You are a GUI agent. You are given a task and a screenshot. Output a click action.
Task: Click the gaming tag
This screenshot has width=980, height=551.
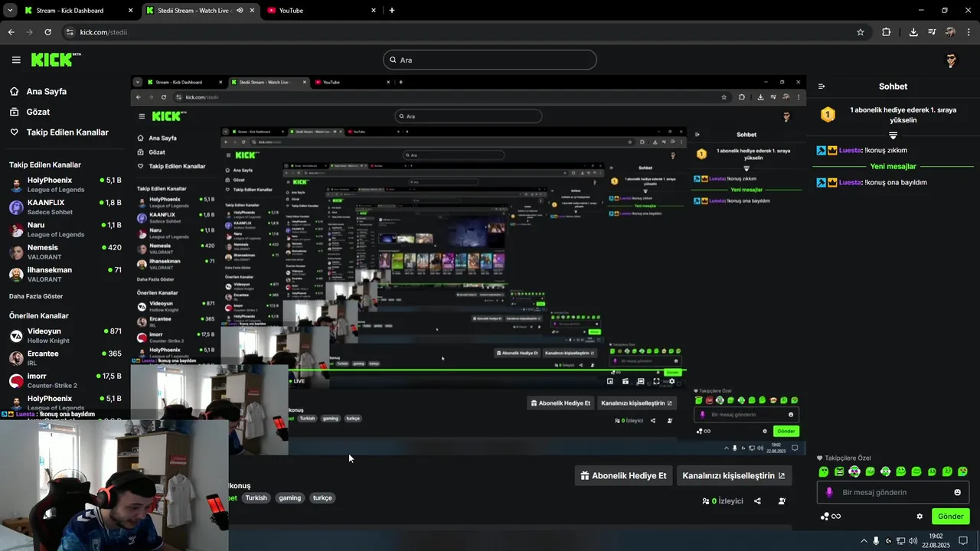[x=290, y=497]
